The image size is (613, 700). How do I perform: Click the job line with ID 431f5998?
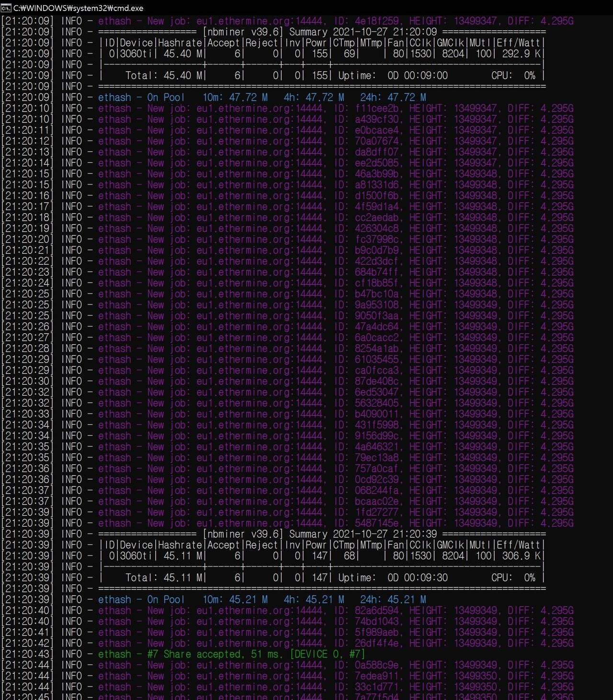[287, 425]
